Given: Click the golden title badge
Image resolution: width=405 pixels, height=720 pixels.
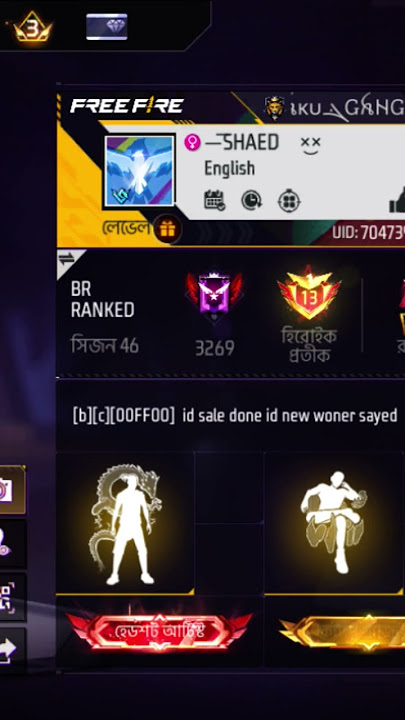Looking at the screenshot, I should (342, 633).
